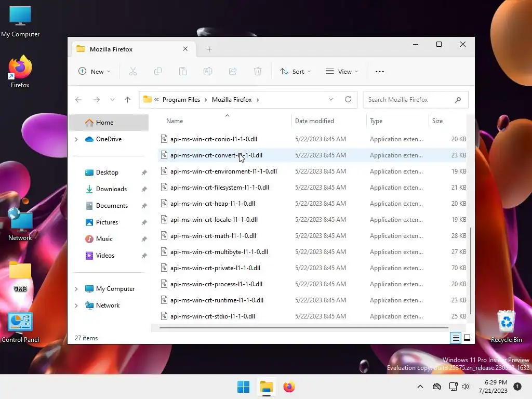The width and height of the screenshot is (532, 399).
Task: Click the Cut scissors icon in toolbar
Action: click(133, 72)
